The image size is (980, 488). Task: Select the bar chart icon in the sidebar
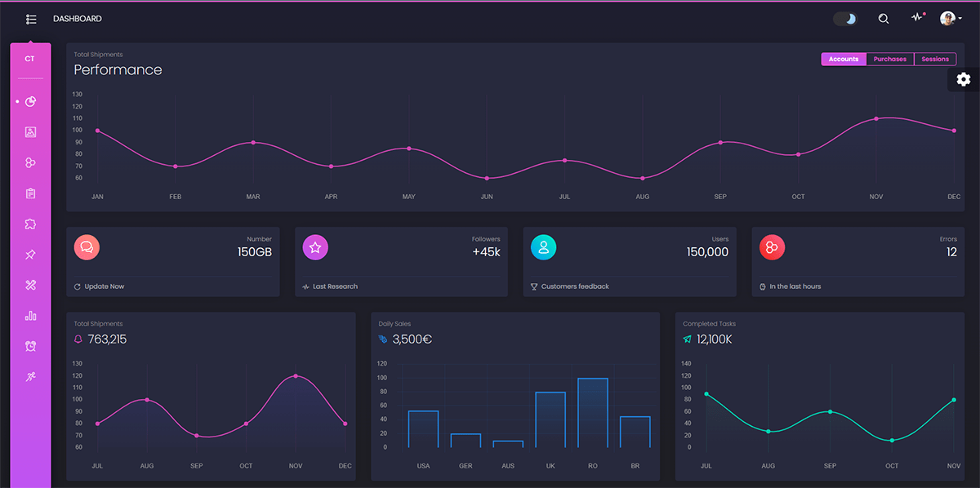click(30, 315)
